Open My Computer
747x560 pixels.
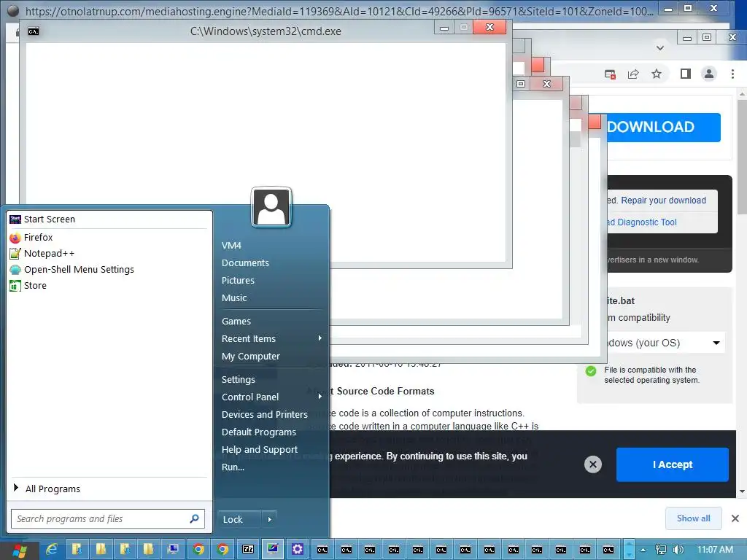pyautogui.click(x=251, y=356)
